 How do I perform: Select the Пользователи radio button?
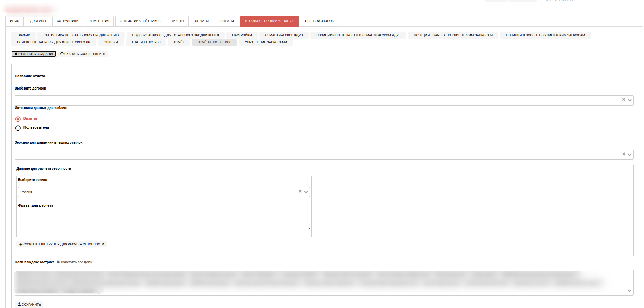click(x=18, y=128)
